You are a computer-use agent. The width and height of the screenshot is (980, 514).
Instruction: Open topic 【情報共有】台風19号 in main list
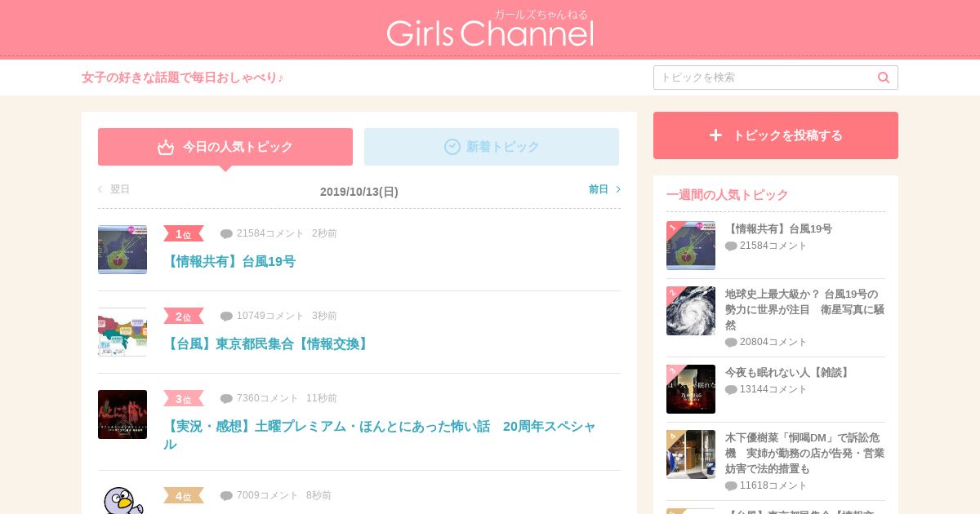point(229,261)
